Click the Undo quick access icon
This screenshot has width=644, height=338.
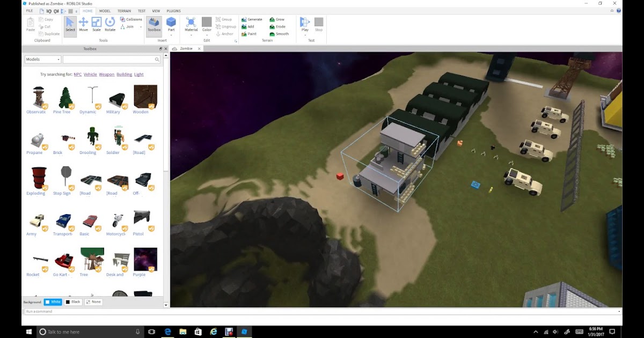[x=50, y=11]
